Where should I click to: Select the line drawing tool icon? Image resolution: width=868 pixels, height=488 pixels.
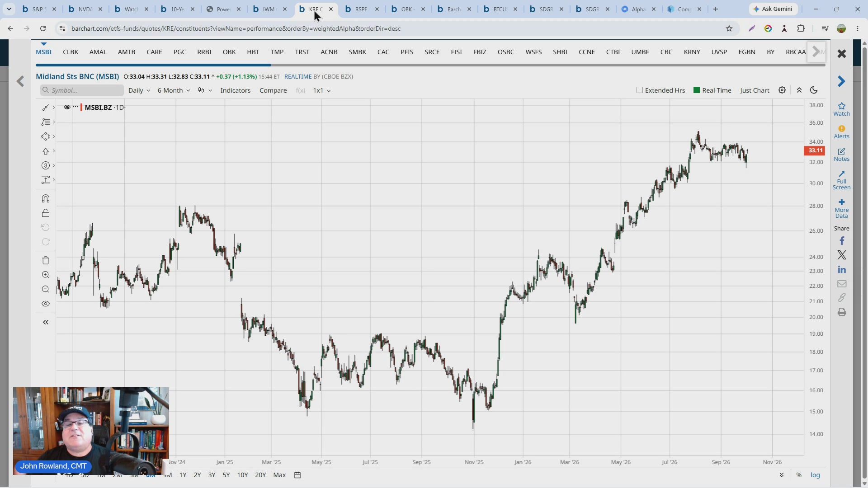coord(45,108)
